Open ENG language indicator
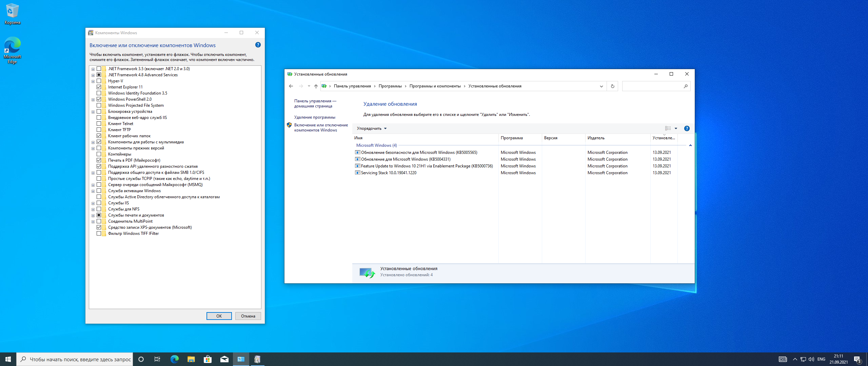 point(821,359)
